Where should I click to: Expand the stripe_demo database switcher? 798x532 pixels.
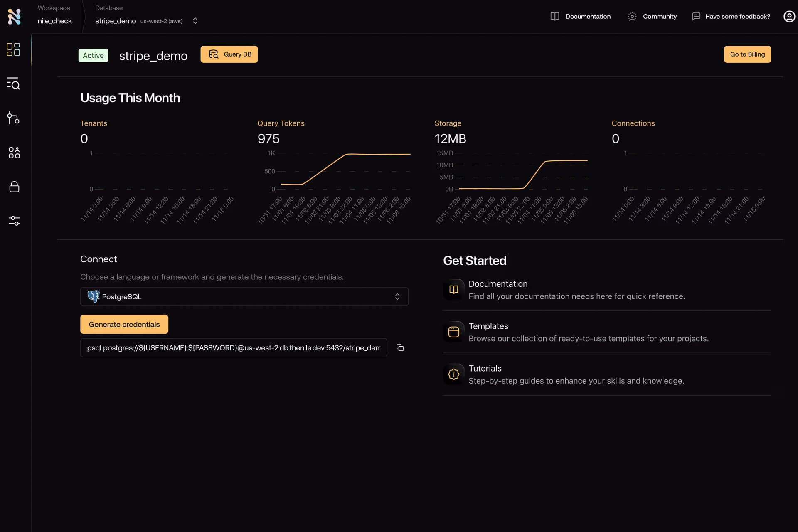tap(195, 21)
